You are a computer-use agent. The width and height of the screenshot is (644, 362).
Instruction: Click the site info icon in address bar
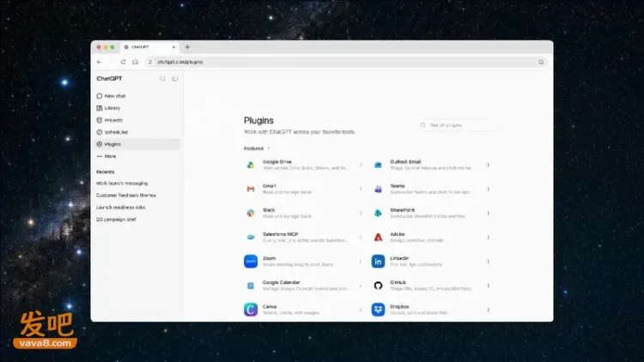tap(150, 62)
